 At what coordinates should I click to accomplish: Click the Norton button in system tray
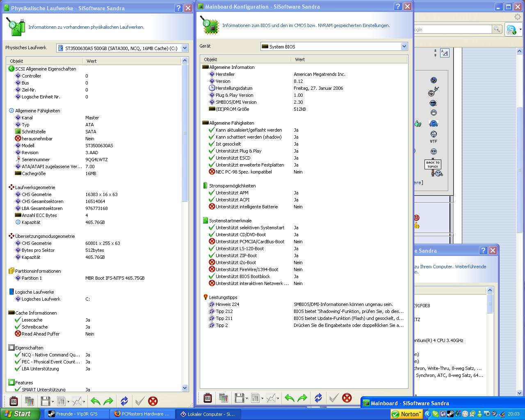tap(407, 414)
